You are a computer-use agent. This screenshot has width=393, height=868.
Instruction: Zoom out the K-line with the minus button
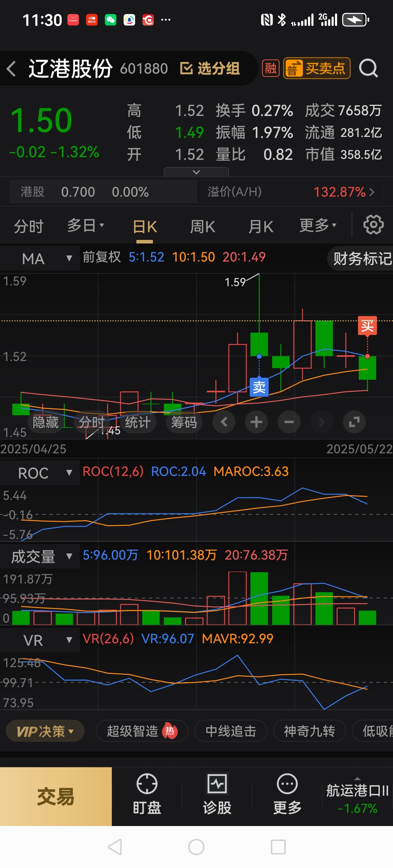click(289, 421)
